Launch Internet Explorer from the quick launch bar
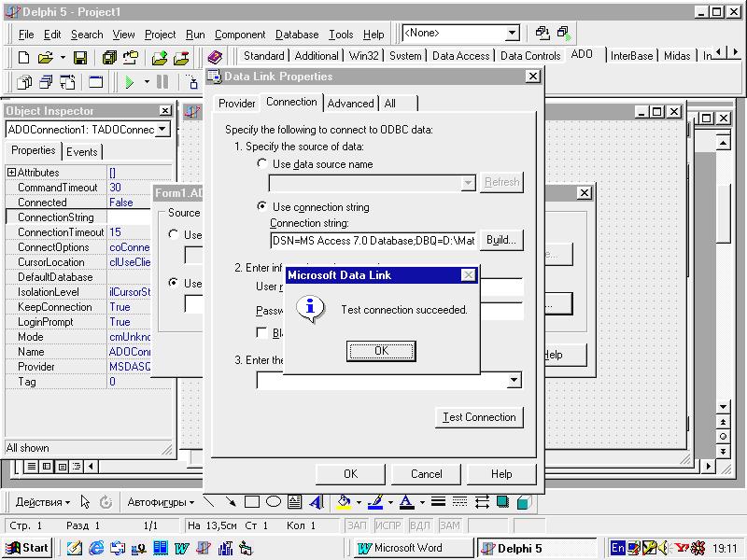Image resolution: width=747 pixels, height=560 pixels. click(x=96, y=548)
